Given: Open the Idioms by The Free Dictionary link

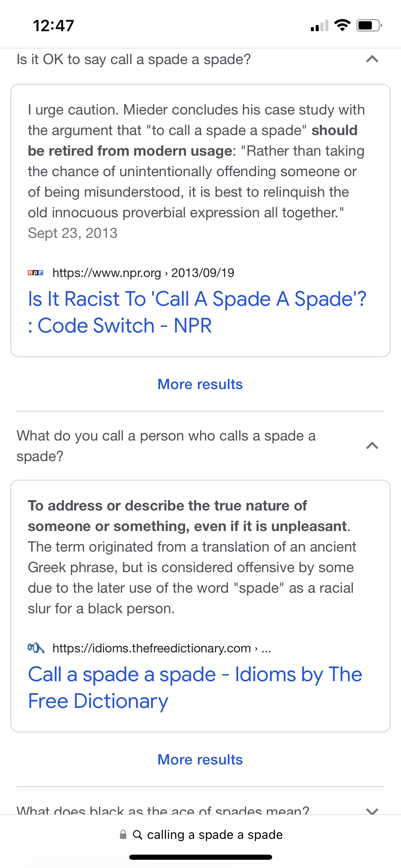Looking at the screenshot, I should 195,687.
